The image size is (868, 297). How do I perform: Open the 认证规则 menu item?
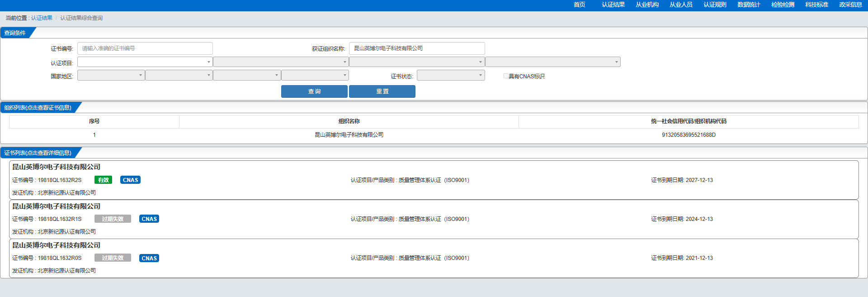[x=715, y=5]
